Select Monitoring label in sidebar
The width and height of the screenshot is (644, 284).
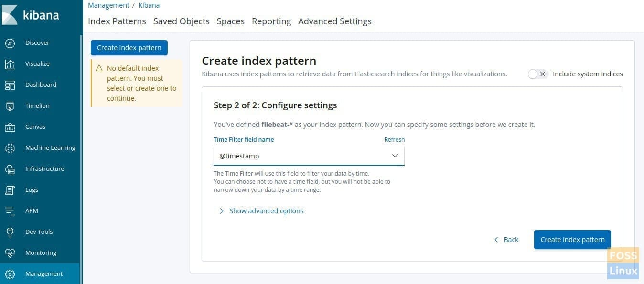pos(41,253)
